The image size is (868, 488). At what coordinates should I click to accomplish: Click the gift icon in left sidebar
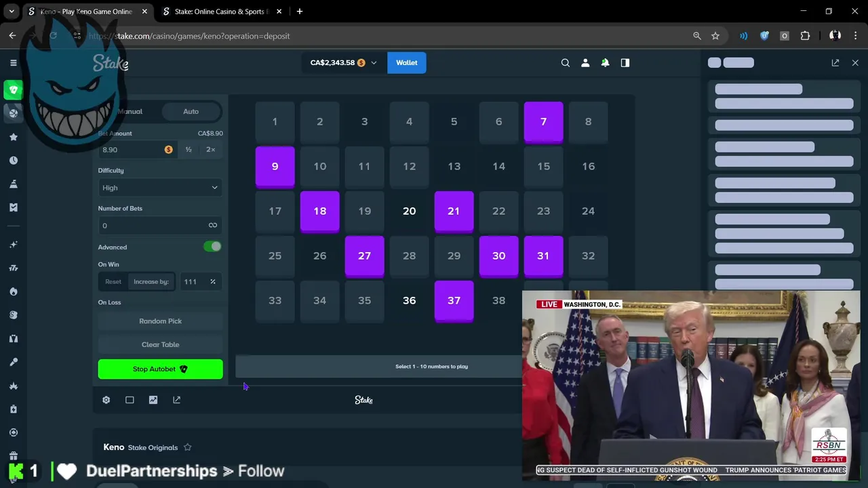(13, 456)
